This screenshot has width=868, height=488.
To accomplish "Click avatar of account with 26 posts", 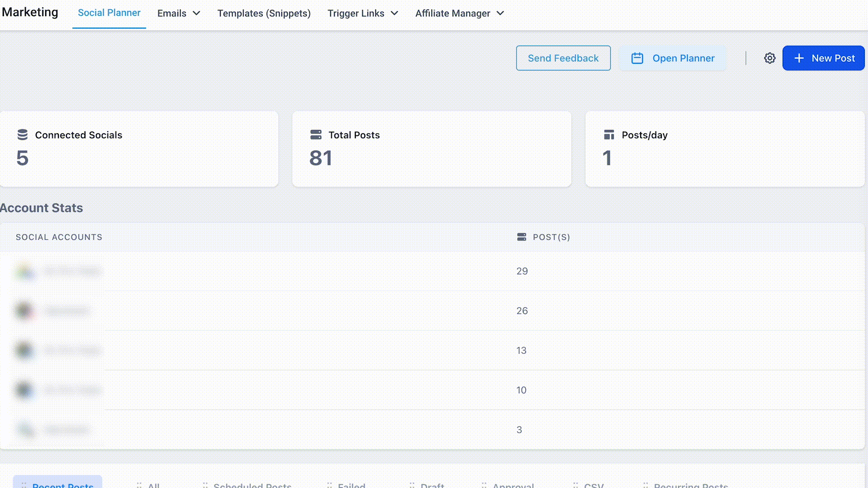I will coord(24,311).
